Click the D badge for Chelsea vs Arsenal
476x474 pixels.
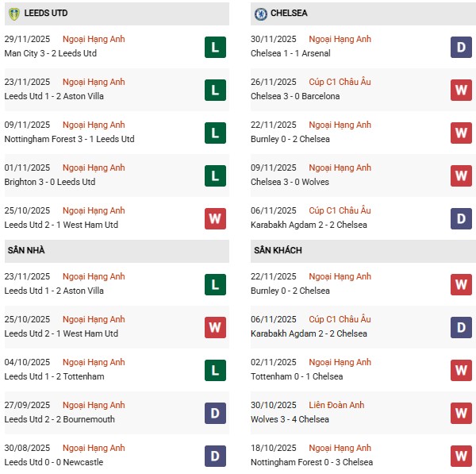click(x=461, y=47)
